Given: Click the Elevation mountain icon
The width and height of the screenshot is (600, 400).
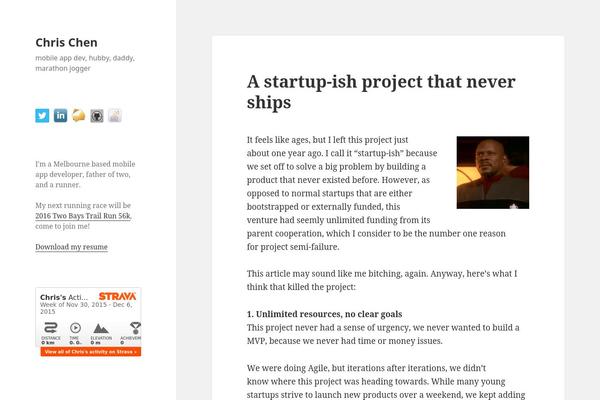Looking at the screenshot, I should [x=101, y=328].
